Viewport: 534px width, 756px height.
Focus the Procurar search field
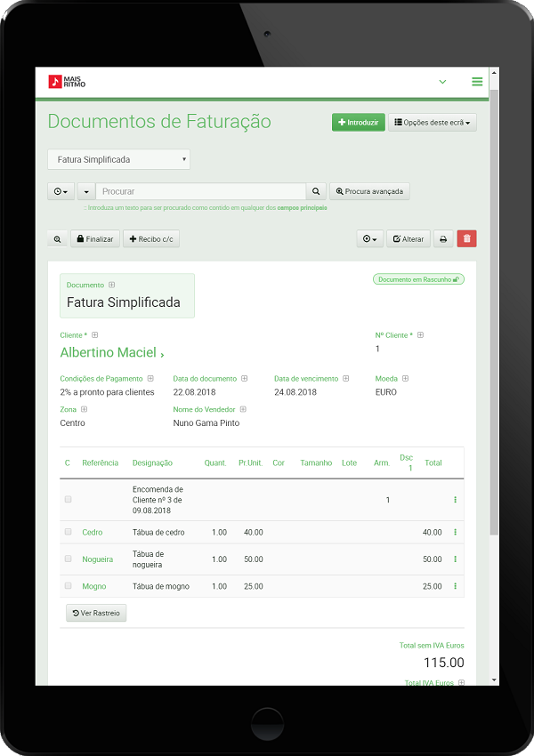(x=200, y=191)
